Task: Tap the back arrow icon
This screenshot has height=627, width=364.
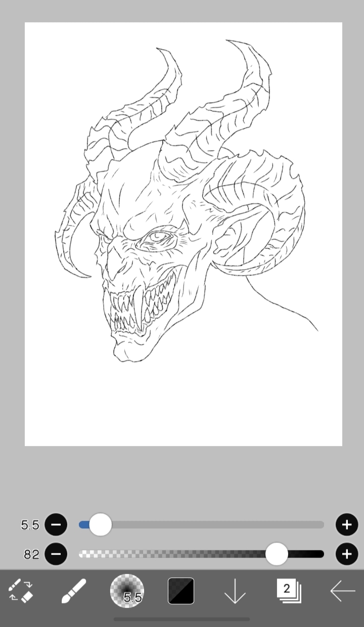Action: point(343,591)
